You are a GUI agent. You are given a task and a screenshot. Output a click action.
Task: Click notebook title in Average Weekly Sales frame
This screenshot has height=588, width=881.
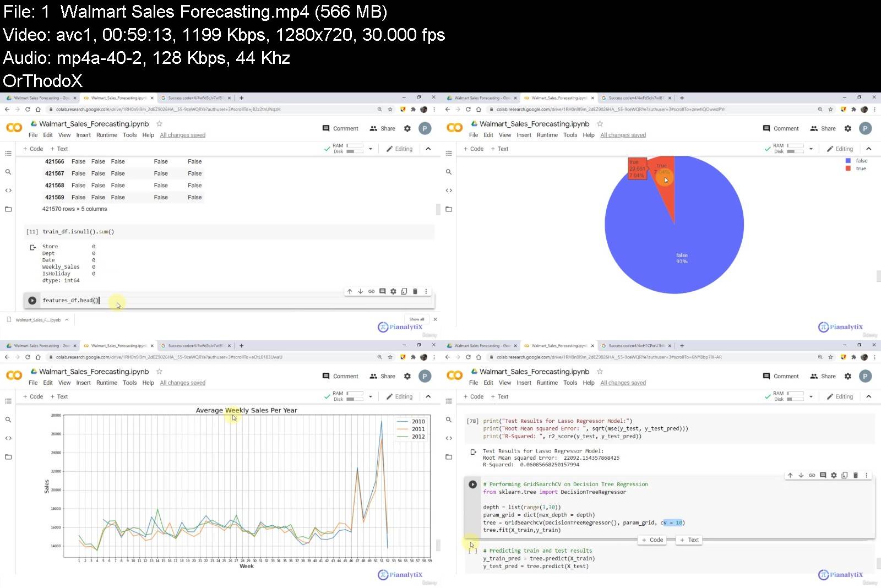pos(94,372)
